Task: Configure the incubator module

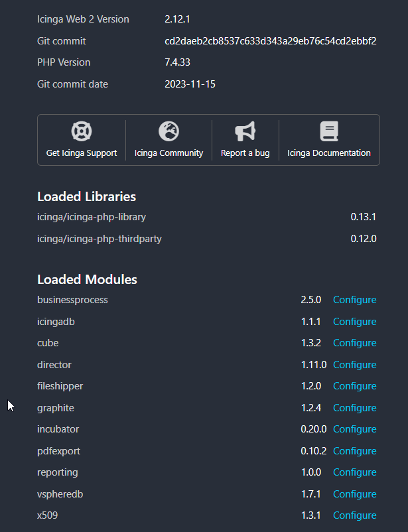Action: (355, 429)
